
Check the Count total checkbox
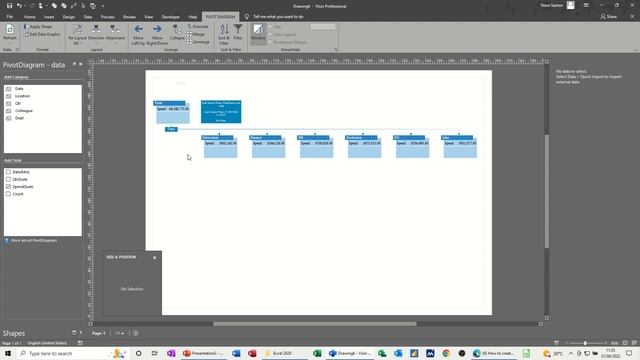(8, 194)
